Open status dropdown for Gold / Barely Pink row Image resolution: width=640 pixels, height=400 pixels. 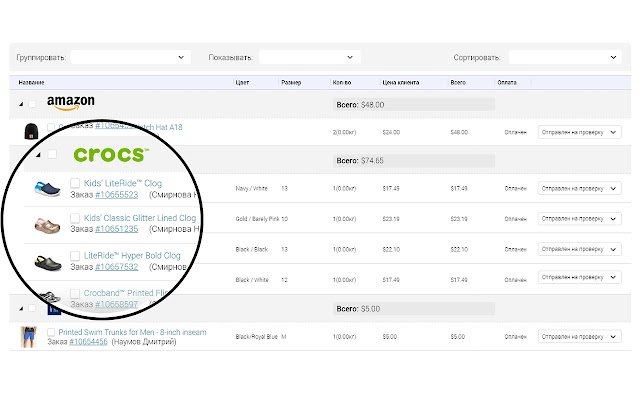pyautogui.click(x=580, y=219)
